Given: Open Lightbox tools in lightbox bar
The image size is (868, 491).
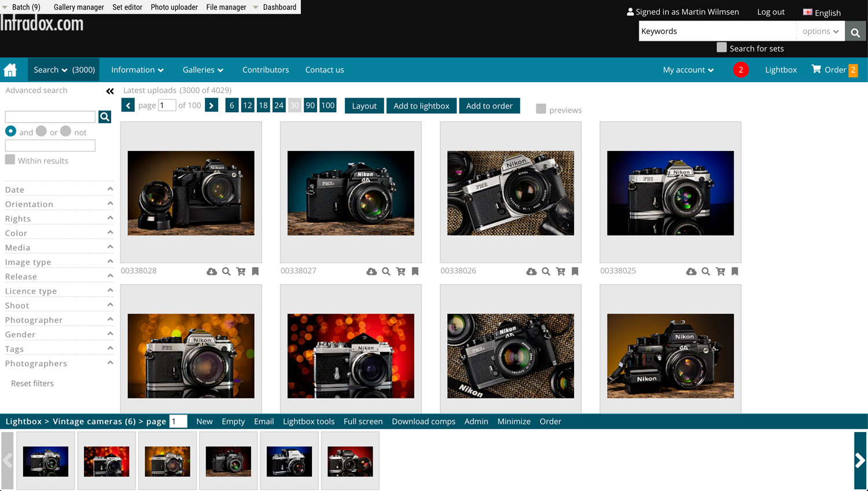Looking at the screenshot, I should (x=308, y=422).
